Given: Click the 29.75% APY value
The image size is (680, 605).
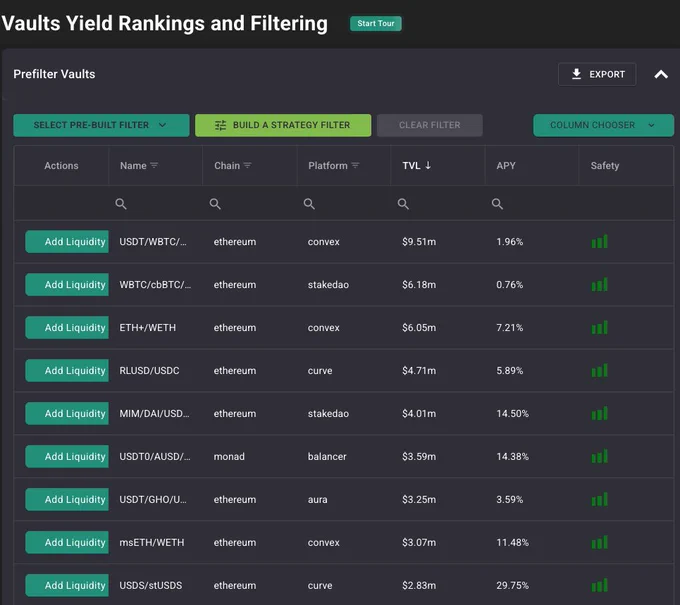Looking at the screenshot, I should tap(513, 585).
